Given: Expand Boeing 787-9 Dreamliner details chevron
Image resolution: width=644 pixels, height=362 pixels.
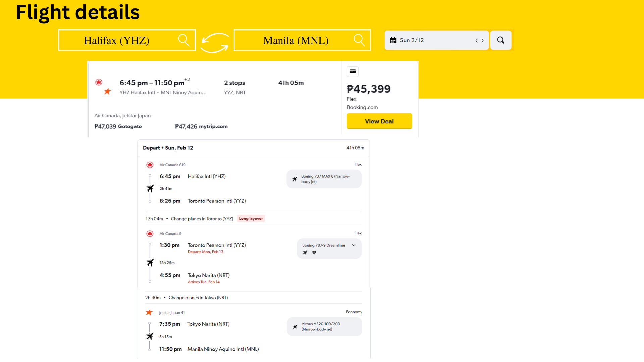Looking at the screenshot, I should click(354, 245).
